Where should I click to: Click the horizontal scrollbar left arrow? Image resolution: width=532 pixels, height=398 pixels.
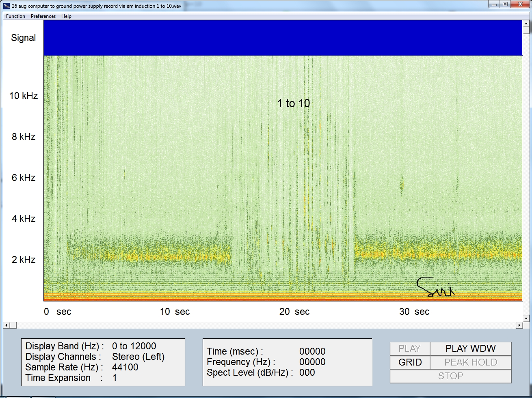click(6, 325)
